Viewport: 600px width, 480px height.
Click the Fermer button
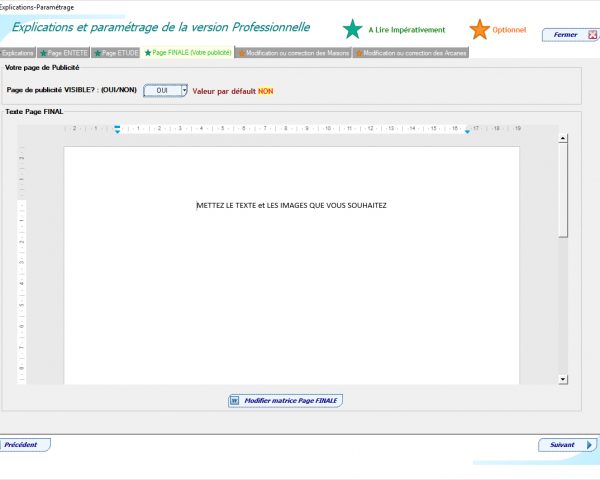point(570,35)
